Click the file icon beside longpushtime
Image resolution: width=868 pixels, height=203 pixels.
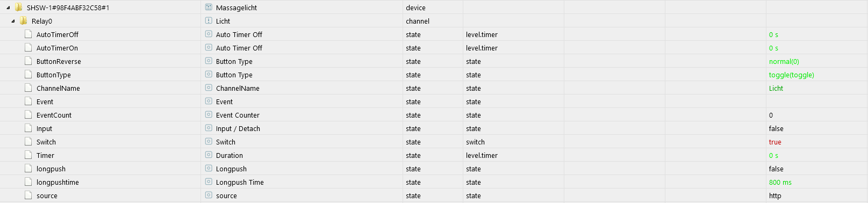pyautogui.click(x=28, y=182)
